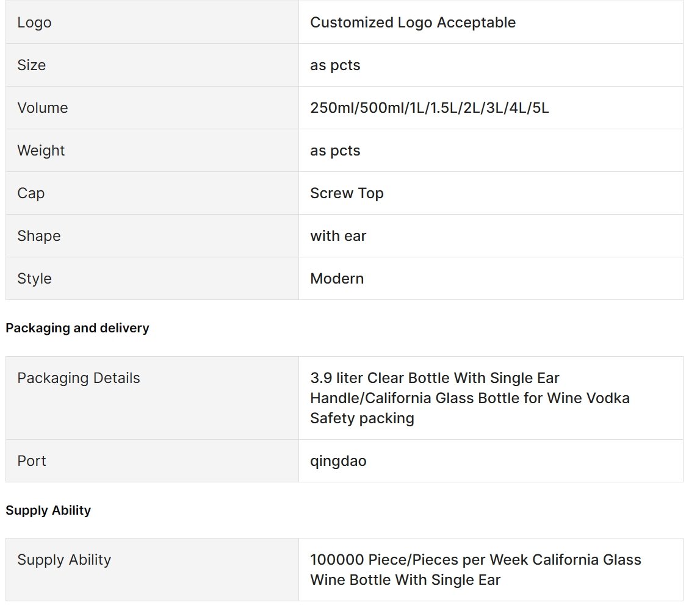Click the Packaging Details label

point(79,378)
